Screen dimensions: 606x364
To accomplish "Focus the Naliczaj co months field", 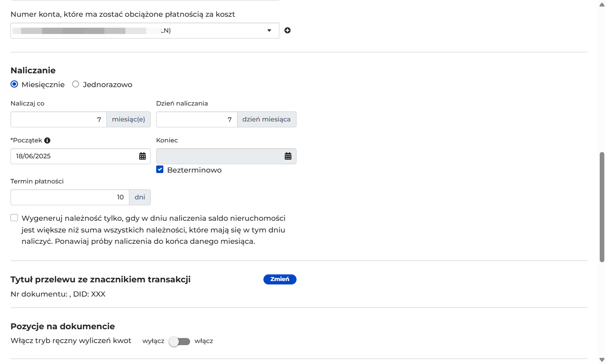I will (59, 119).
